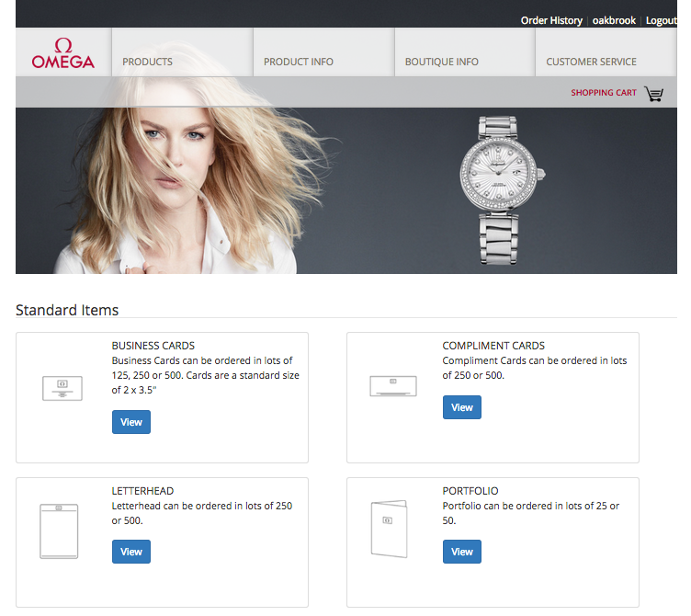Image resolution: width=691 pixels, height=616 pixels.
Task: Click the Shopping Cart text link
Action: 603,93
